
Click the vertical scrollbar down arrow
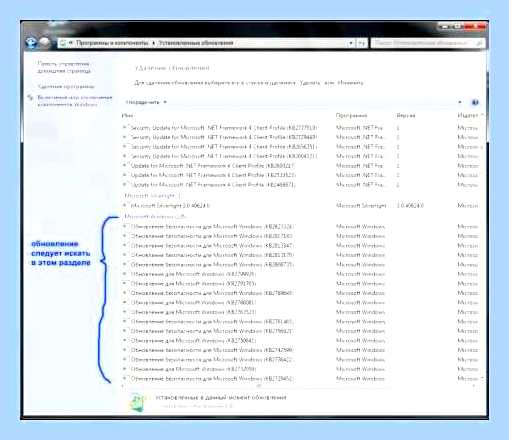482,378
